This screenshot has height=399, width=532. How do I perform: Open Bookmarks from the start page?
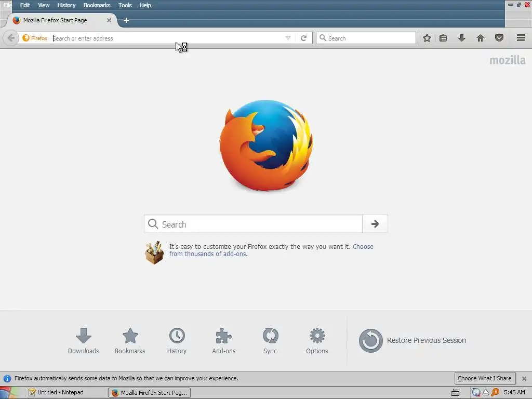130,341
